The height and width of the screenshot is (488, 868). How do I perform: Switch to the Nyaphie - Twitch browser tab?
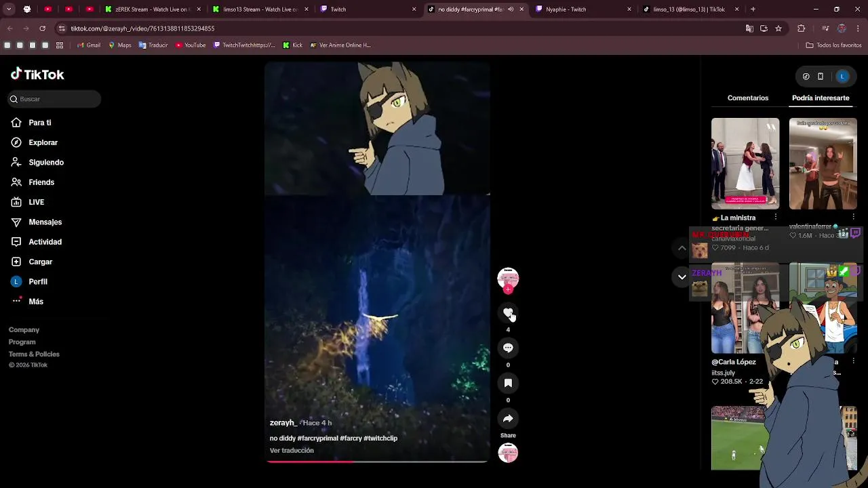(583, 9)
